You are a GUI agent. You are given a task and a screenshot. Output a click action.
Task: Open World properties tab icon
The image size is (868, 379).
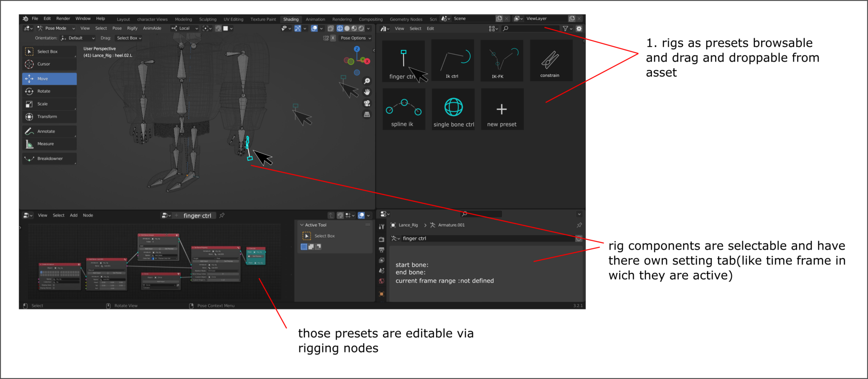tap(381, 281)
